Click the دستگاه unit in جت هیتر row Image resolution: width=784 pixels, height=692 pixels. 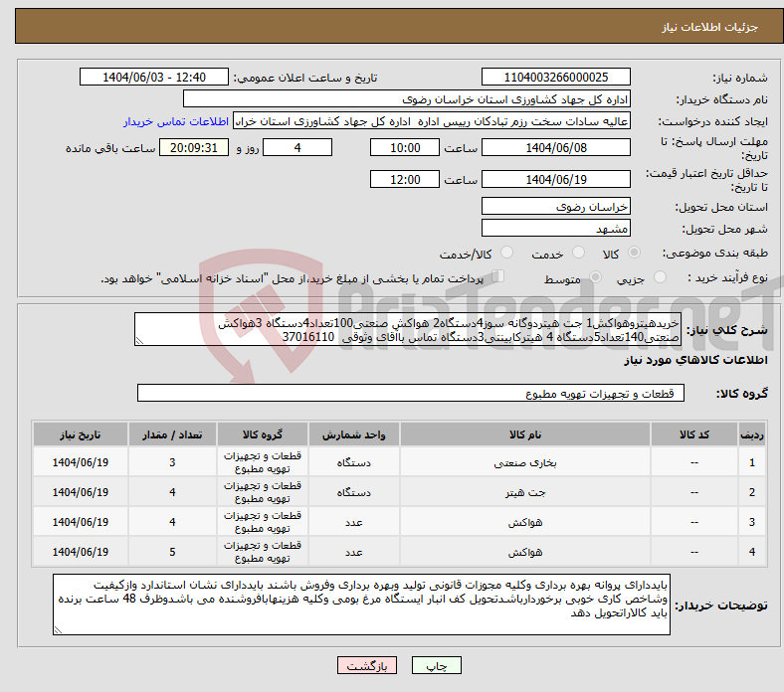pos(353,492)
